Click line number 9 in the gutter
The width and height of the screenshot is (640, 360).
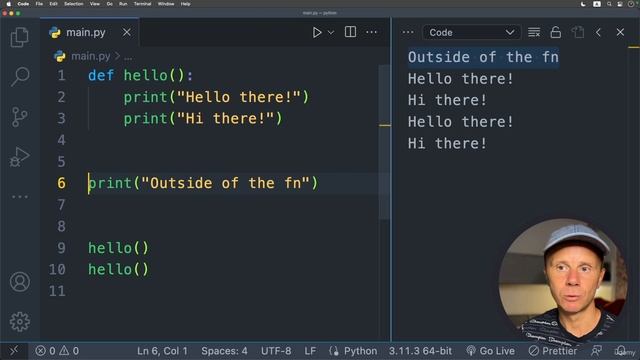pos(61,248)
